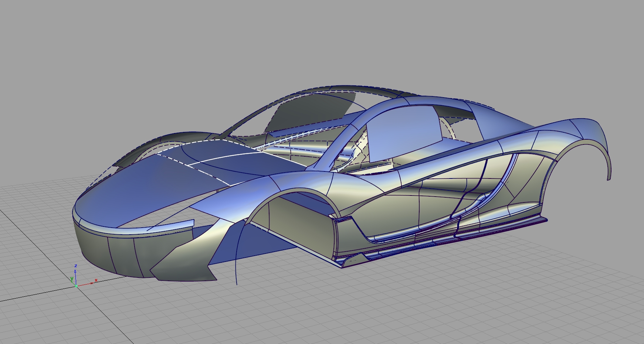644x344 pixels.
Task: Click the X axis label
Action: coord(96,280)
